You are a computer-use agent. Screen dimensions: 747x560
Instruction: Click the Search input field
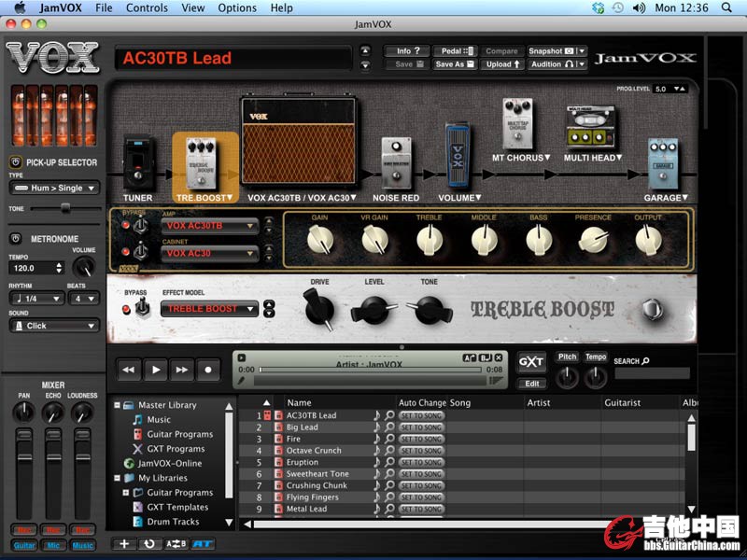[x=652, y=373]
